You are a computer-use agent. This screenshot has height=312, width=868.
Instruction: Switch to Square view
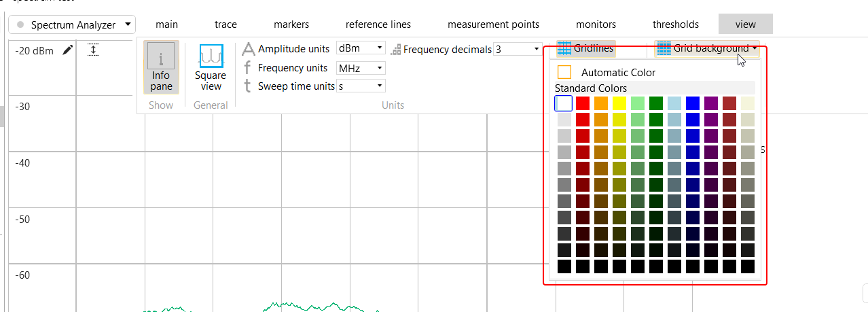pos(211,68)
